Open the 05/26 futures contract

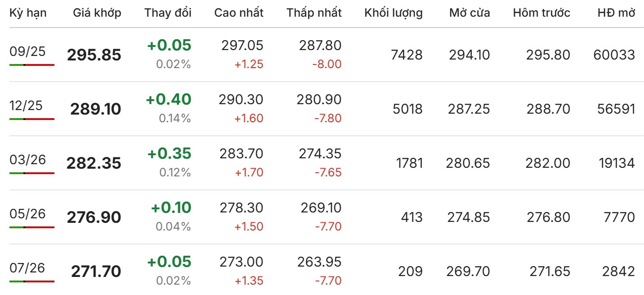pyautogui.click(x=28, y=214)
